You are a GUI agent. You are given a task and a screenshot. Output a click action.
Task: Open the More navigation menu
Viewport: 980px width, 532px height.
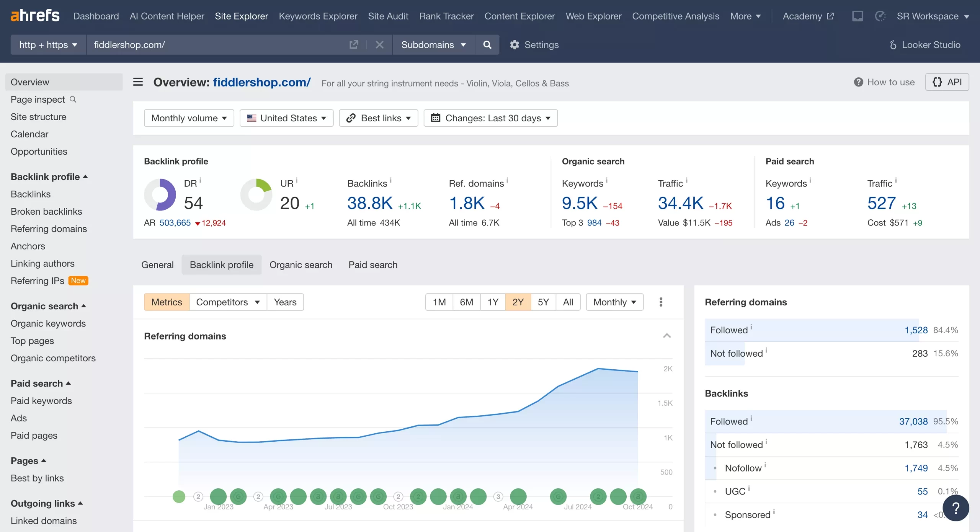pos(745,16)
